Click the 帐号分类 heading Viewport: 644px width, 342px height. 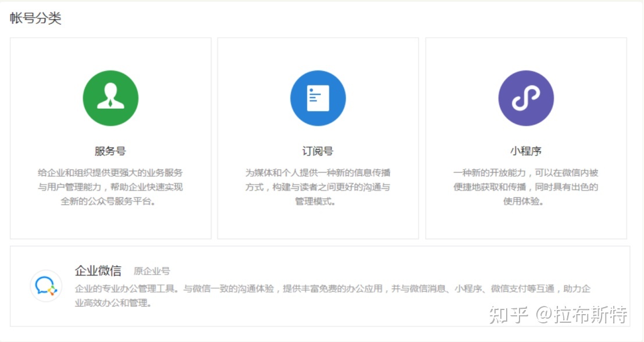[35, 19]
